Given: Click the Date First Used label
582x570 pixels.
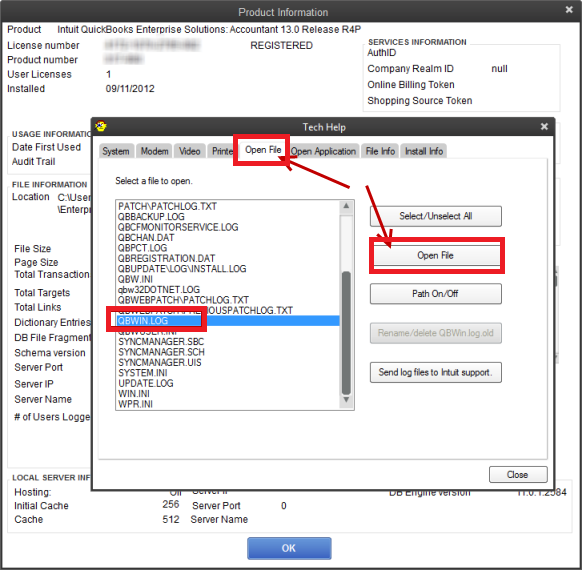Looking at the screenshot, I should click(x=46, y=147).
